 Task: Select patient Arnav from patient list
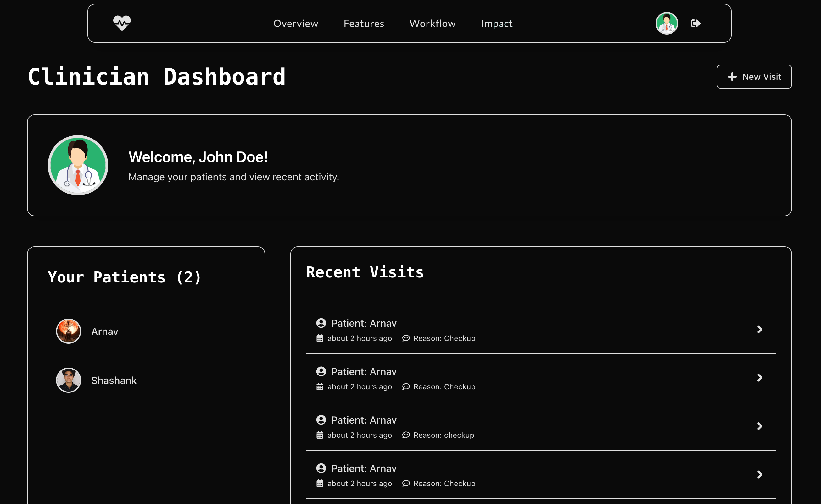104,331
